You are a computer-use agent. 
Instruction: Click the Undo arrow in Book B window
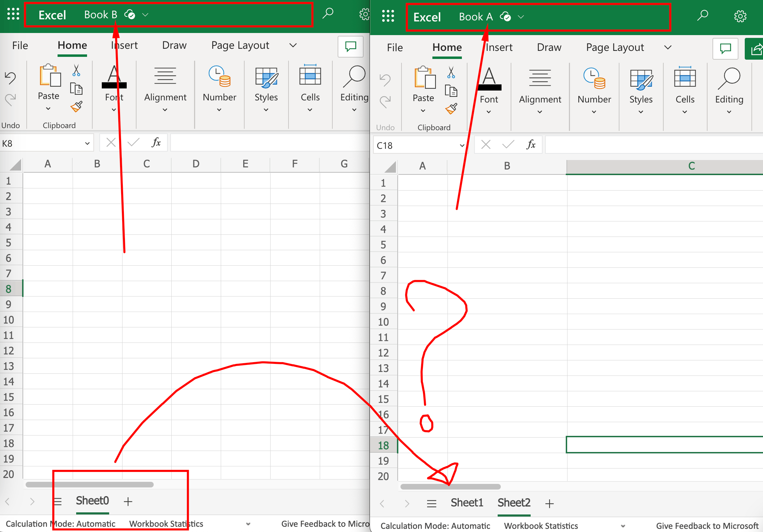click(10, 78)
